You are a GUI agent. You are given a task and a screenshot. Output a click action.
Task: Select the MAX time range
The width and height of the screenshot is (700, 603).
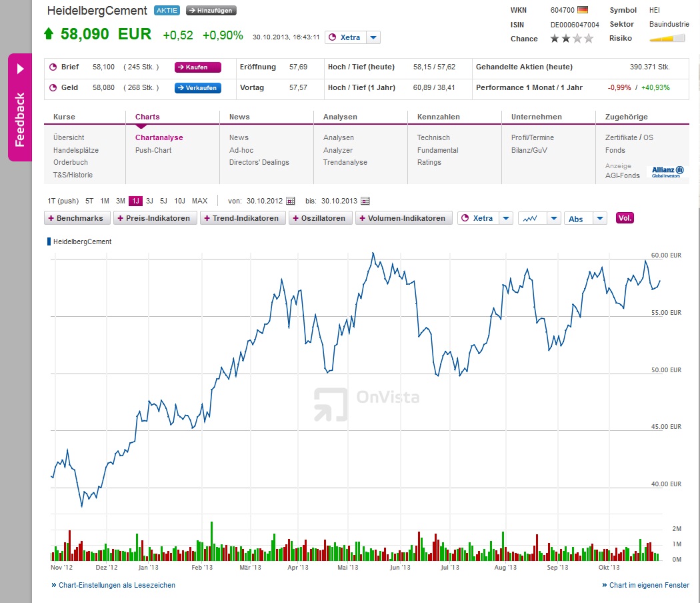point(199,201)
